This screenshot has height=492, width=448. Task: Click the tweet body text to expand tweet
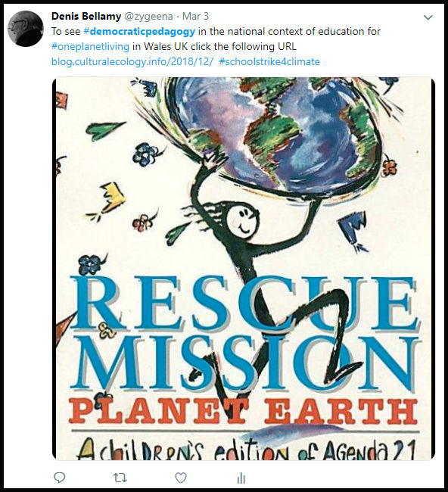click(216, 39)
